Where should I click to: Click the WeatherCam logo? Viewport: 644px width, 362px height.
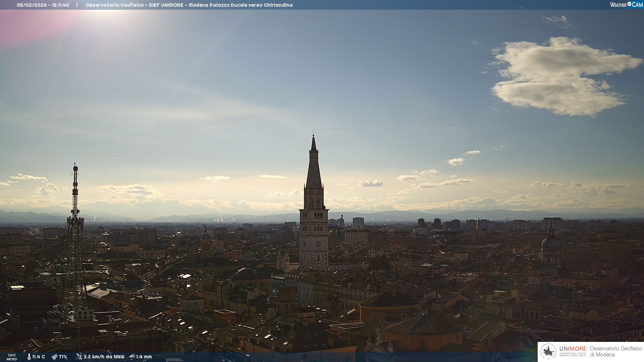[x=626, y=5]
